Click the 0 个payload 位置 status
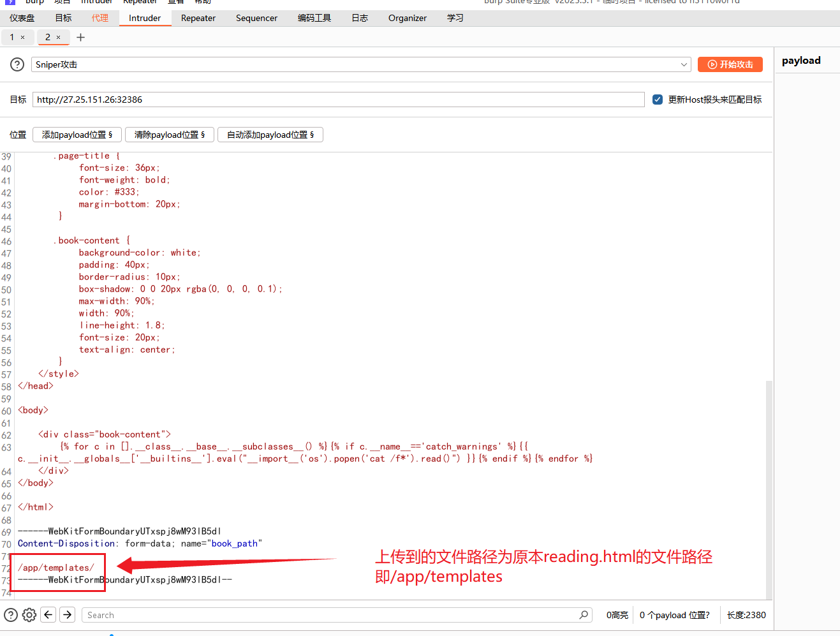The height and width of the screenshot is (636, 840). (675, 615)
